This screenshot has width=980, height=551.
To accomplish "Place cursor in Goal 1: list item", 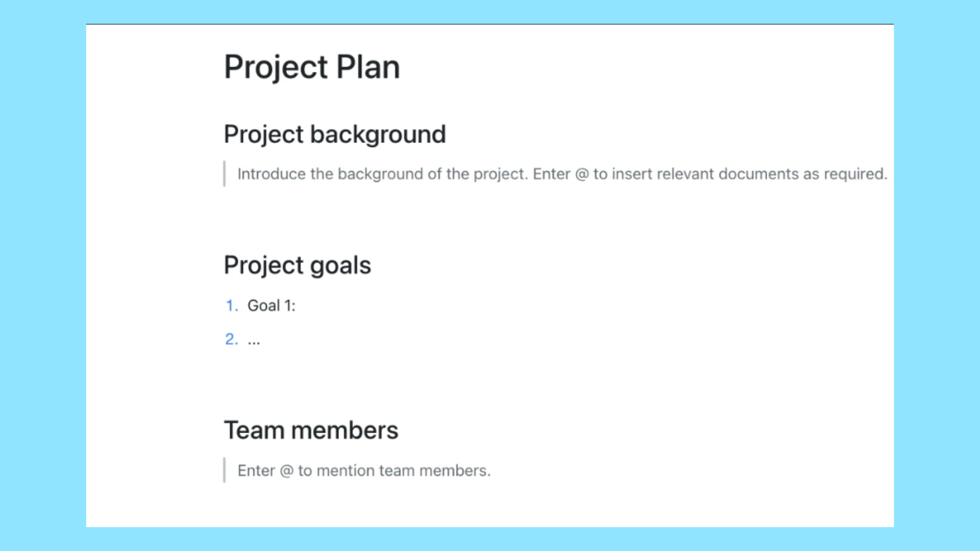I will point(272,306).
